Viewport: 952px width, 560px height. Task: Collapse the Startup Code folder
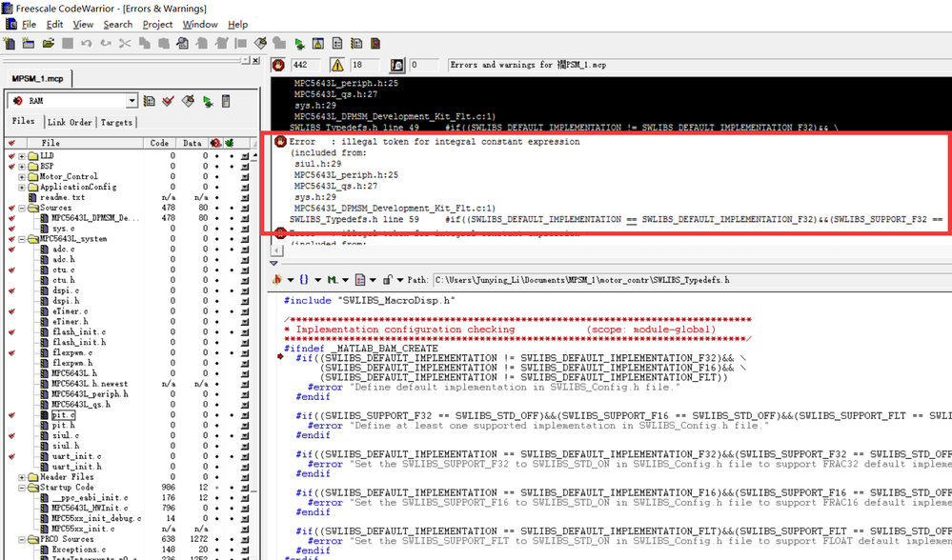click(x=22, y=488)
